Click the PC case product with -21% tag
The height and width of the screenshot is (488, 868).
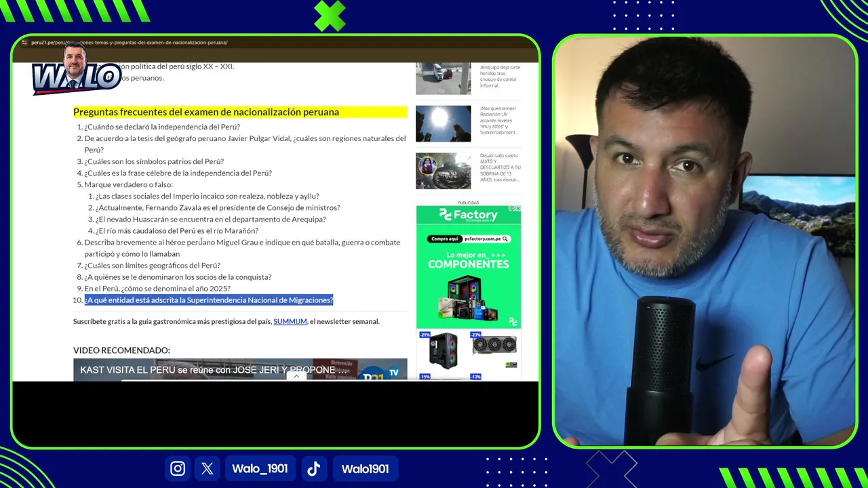(442, 350)
